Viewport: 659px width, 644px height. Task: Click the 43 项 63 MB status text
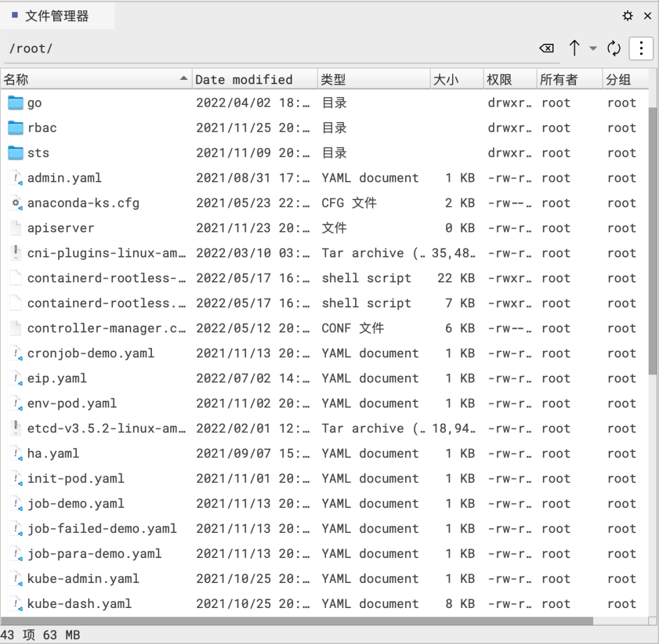(x=40, y=635)
